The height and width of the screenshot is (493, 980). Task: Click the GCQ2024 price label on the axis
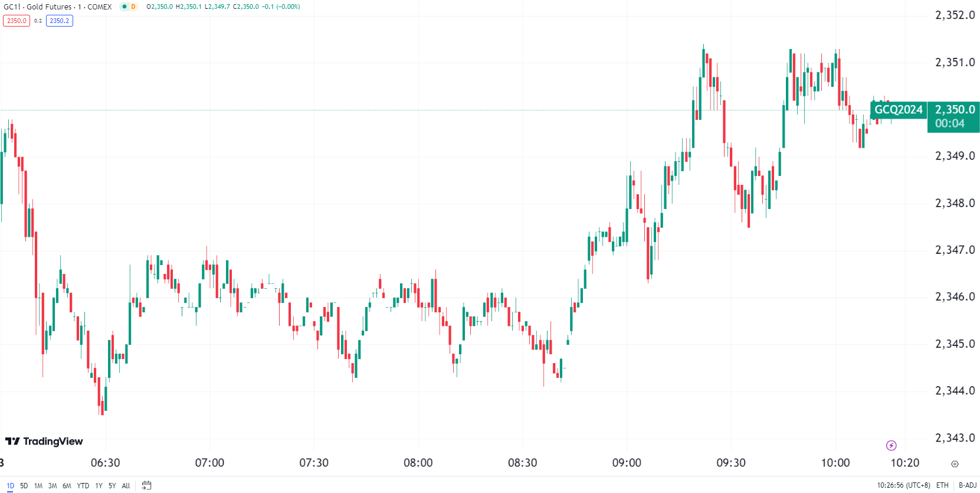[898, 110]
